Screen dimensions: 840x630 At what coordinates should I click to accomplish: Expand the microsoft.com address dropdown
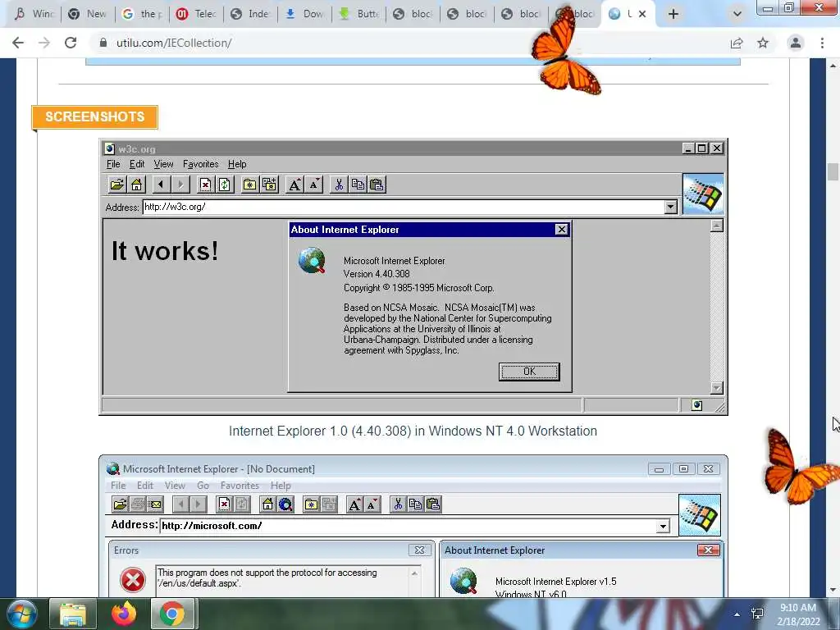(x=663, y=526)
